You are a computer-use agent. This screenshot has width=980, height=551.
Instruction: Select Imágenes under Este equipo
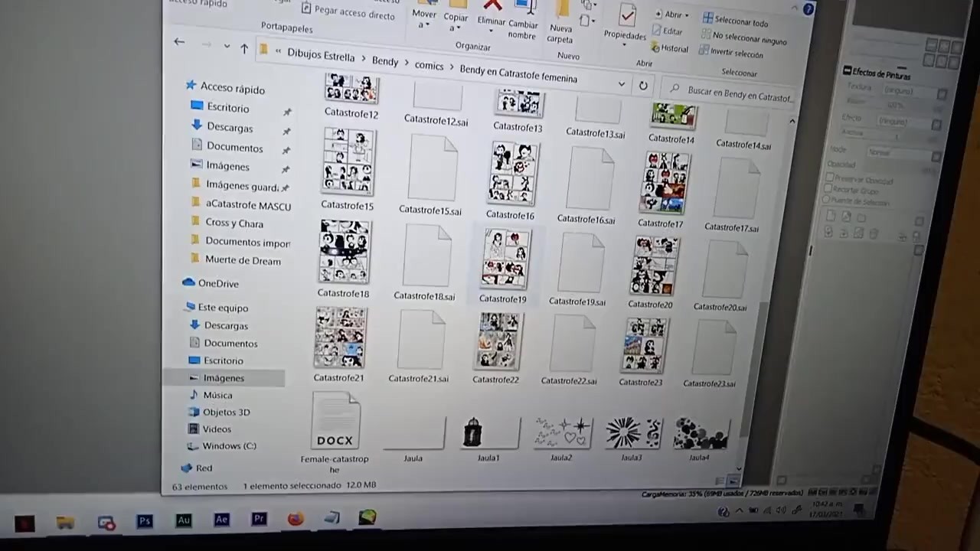pyautogui.click(x=224, y=378)
